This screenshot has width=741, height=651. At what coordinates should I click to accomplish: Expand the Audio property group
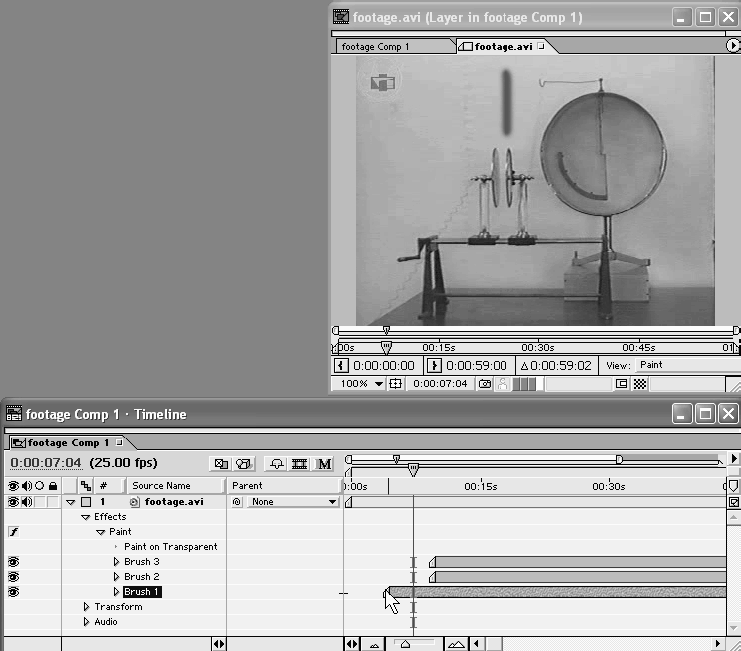(x=86, y=622)
